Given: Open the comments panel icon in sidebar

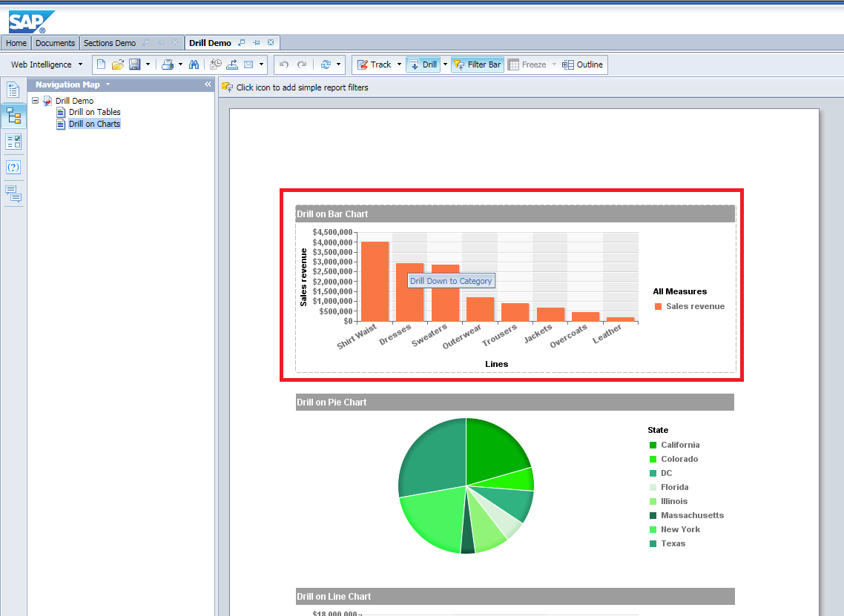Looking at the screenshot, I should click(x=13, y=194).
